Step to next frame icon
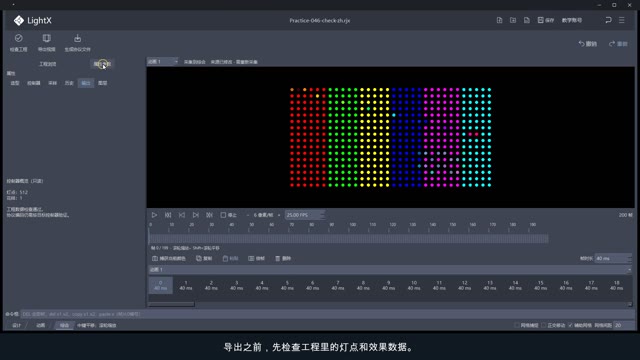 tap(196, 215)
